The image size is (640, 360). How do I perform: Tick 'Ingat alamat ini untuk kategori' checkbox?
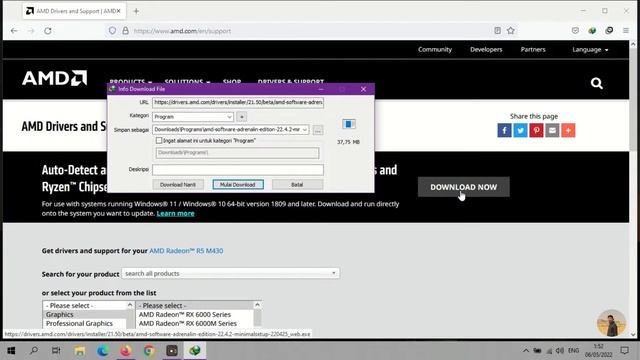(159, 140)
